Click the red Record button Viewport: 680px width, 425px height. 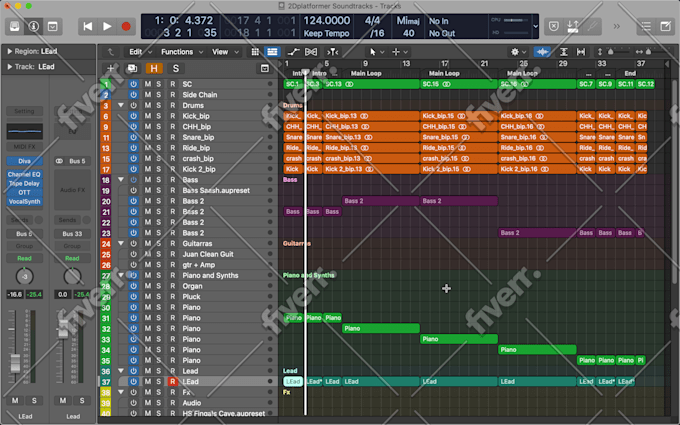tap(126, 26)
